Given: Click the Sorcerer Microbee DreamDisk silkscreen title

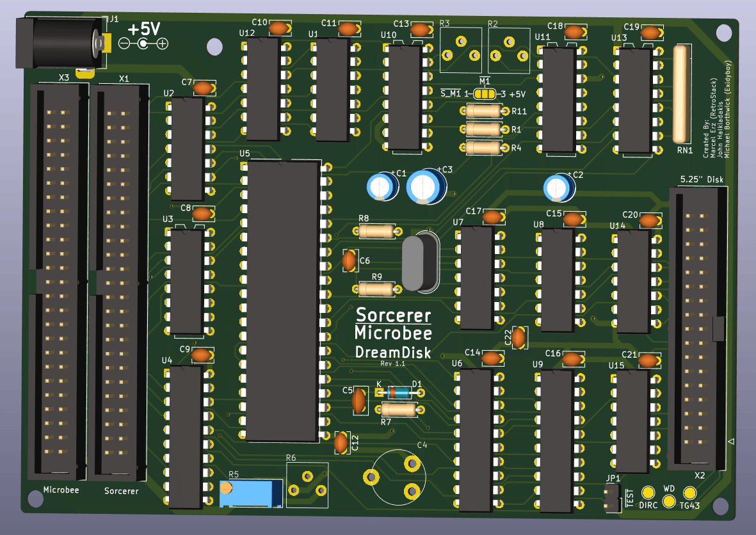Looking at the screenshot, I should click(392, 333).
